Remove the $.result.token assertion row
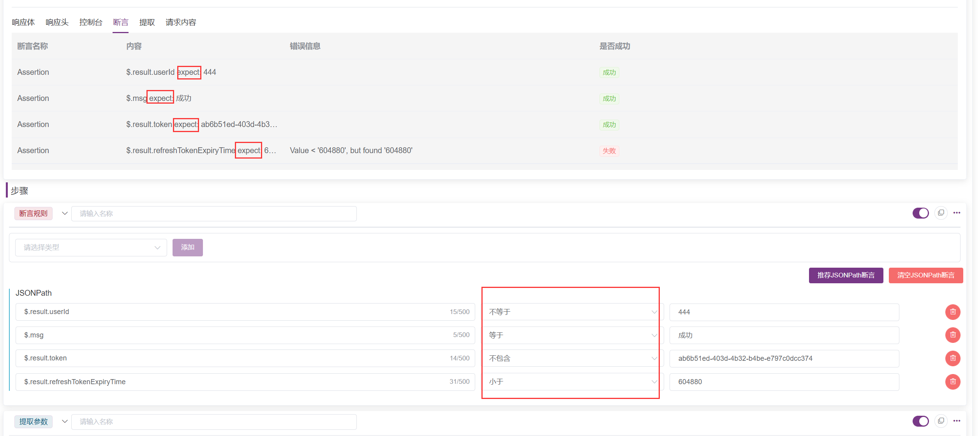The width and height of the screenshot is (980, 436). click(952, 358)
